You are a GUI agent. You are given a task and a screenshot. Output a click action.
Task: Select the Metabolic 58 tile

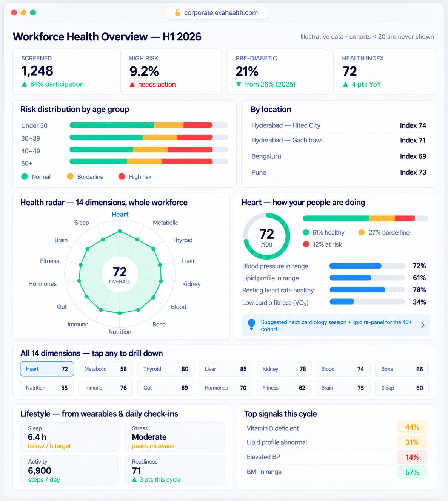pyautogui.click(x=106, y=369)
